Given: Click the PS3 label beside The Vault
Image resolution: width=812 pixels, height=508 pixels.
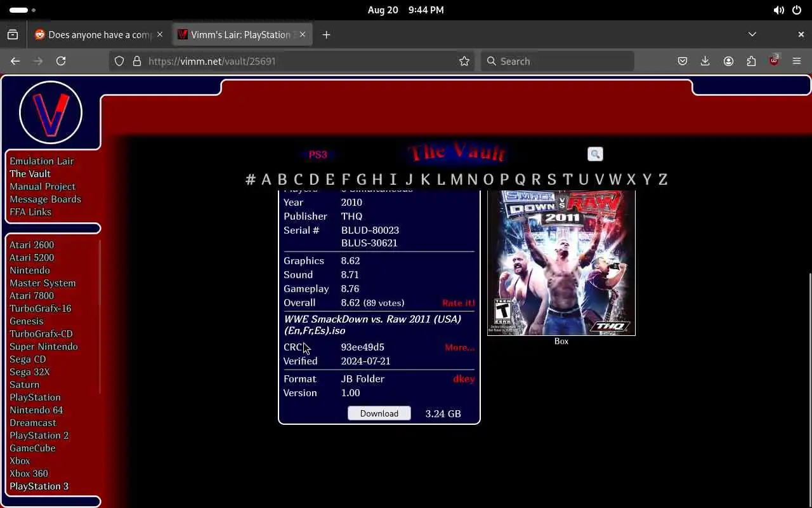Looking at the screenshot, I should (318, 154).
